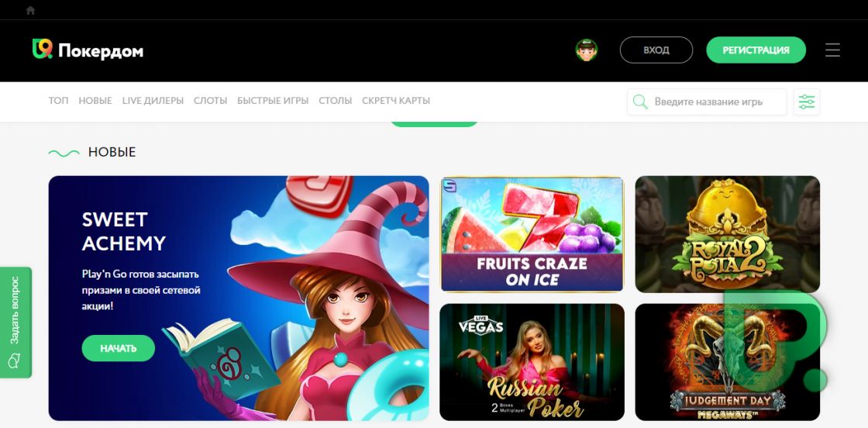Screen dimensions: 868x428
Task: Click the home icon in top bar
Action: tap(30, 10)
